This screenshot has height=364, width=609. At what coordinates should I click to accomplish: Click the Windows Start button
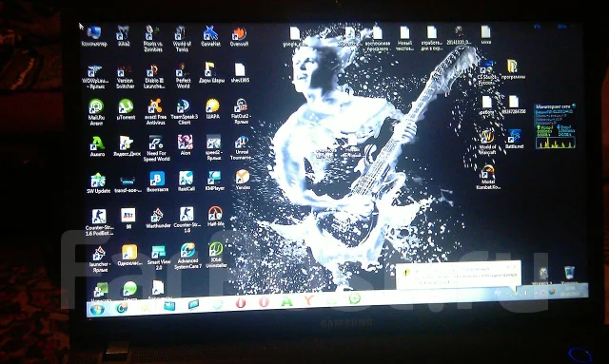[x=97, y=310]
